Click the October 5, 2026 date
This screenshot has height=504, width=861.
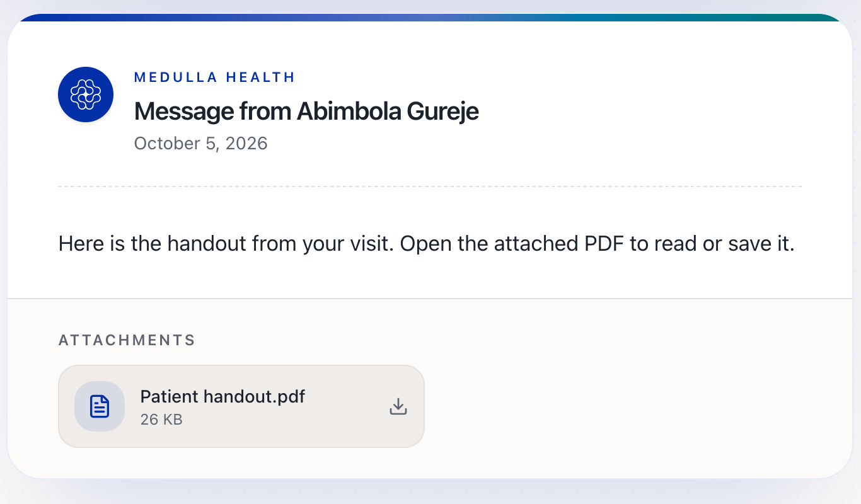201,144
